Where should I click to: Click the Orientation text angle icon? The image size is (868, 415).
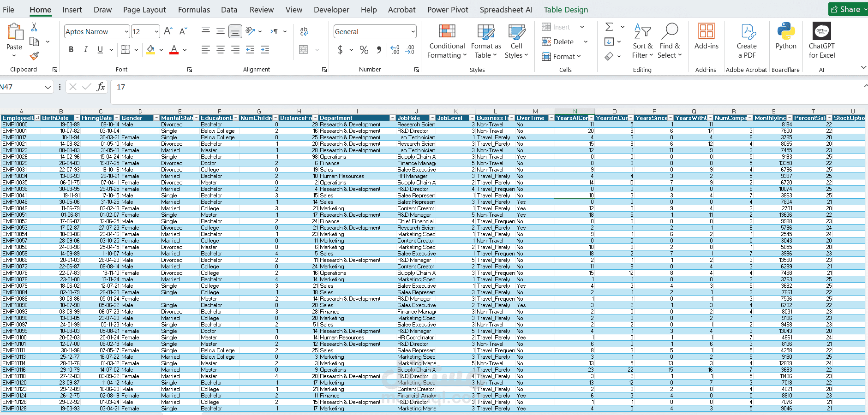[x=251, y=31]
